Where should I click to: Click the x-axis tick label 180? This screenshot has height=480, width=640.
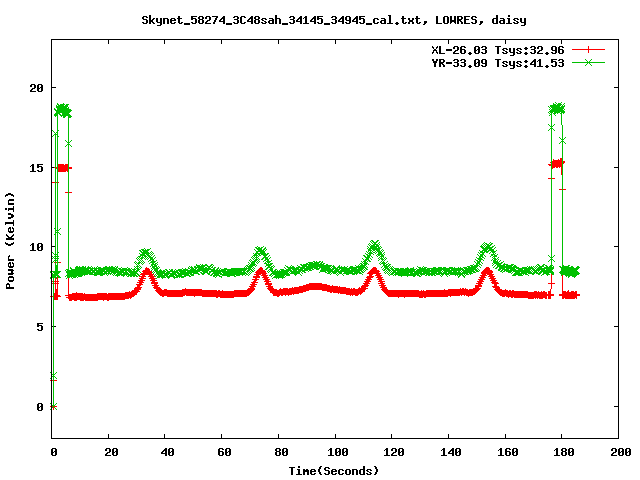pyautogui.click(x=564, y=452)
